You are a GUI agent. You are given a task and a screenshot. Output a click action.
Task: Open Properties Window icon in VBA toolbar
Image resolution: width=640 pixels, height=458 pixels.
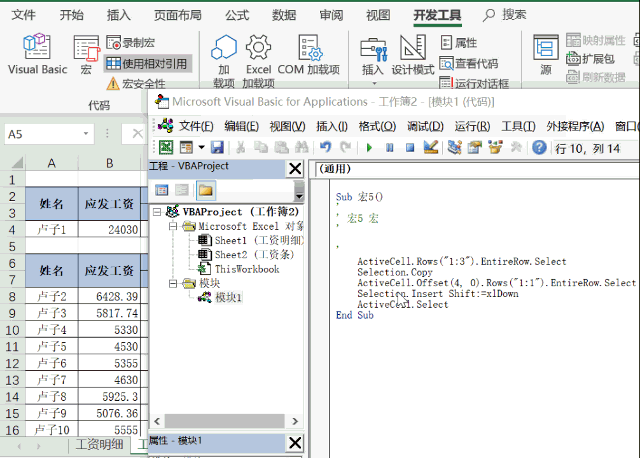click(x=475, y=147)
